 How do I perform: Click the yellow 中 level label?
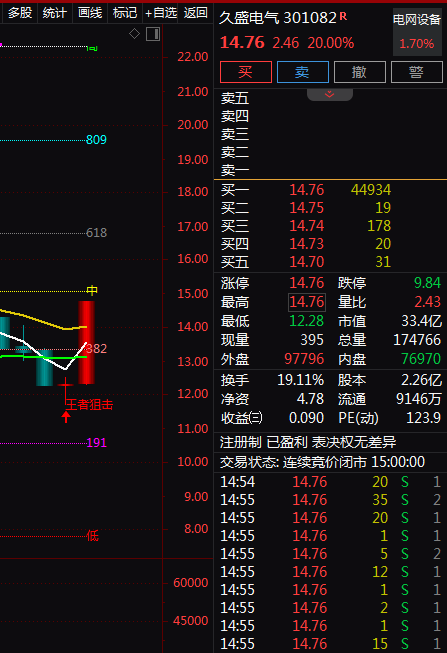click(x=92, y=290)
